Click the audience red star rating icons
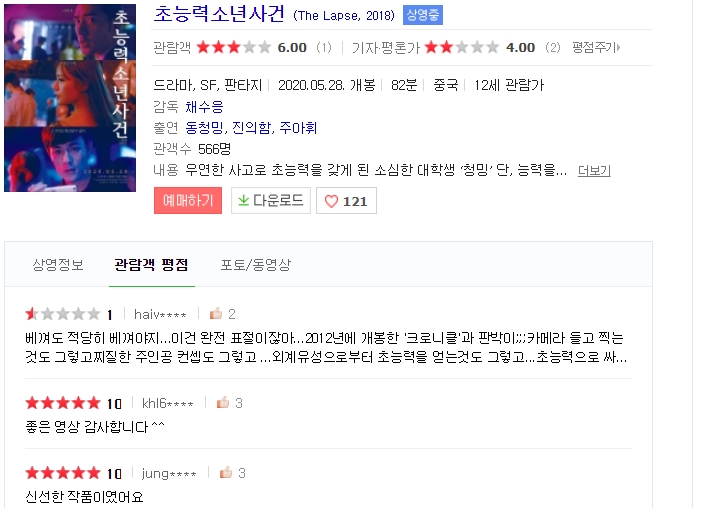 [234, 47]
